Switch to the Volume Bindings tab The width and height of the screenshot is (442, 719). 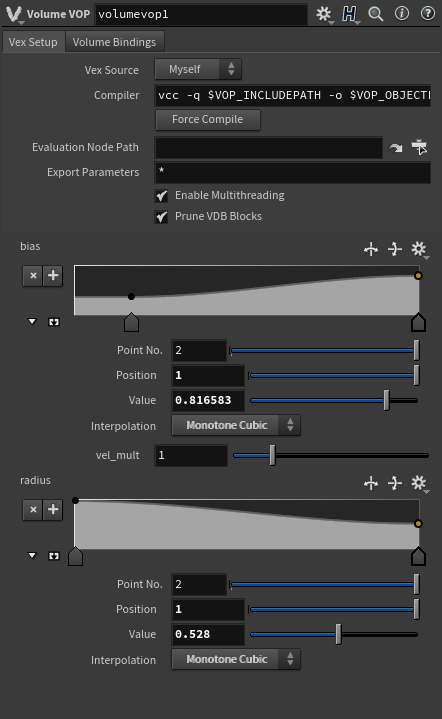click(x=114, y=42)
